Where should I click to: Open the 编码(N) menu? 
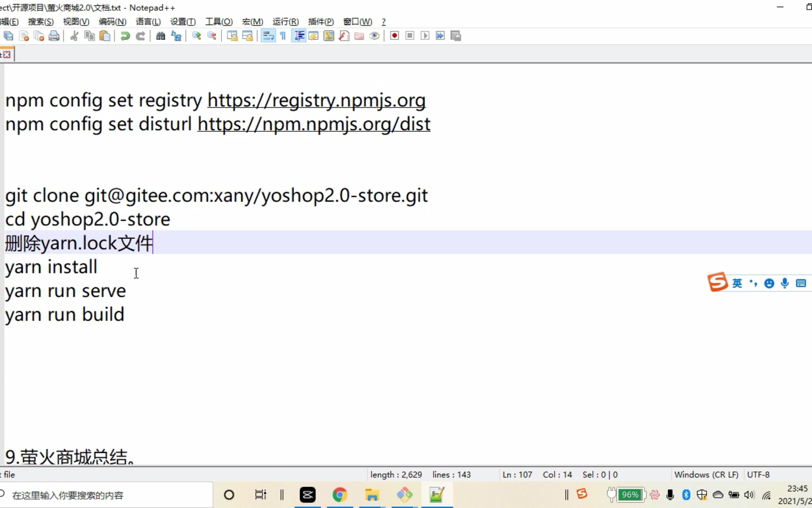point(112,22)
